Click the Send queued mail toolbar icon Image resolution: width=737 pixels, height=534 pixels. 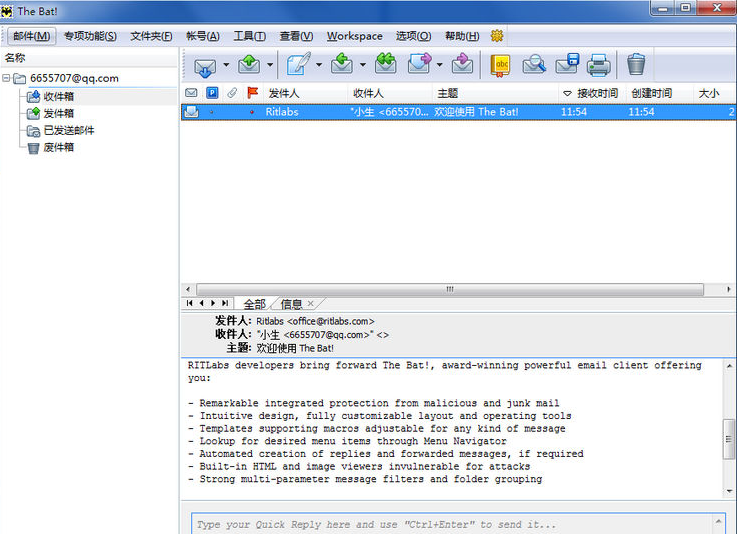point(249,64)
